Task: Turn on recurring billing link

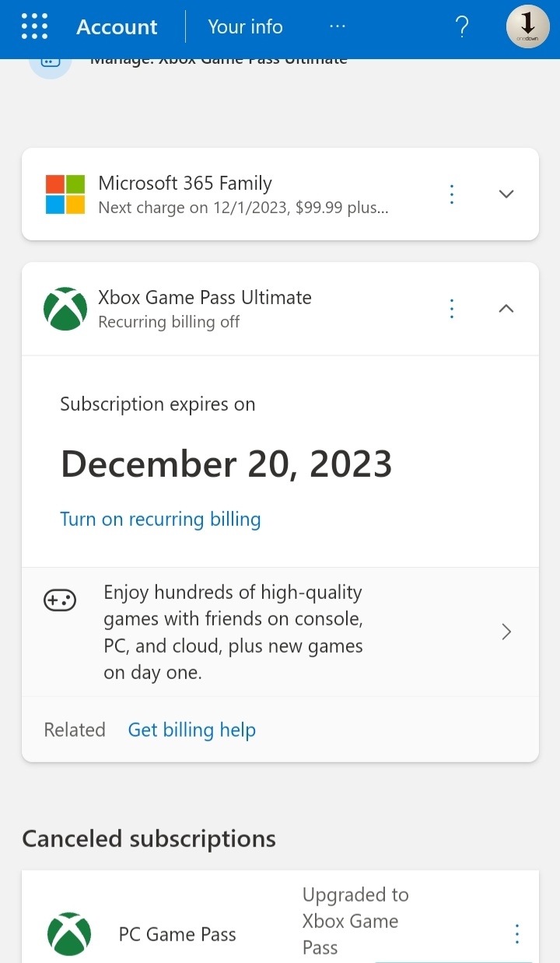Action: pyautogui.click(x=160, y=519)
